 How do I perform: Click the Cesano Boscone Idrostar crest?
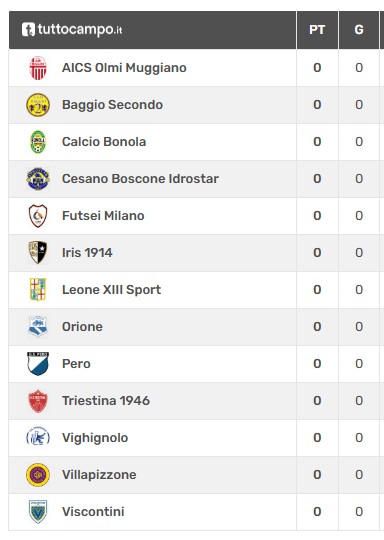click(x=38, y=179)
